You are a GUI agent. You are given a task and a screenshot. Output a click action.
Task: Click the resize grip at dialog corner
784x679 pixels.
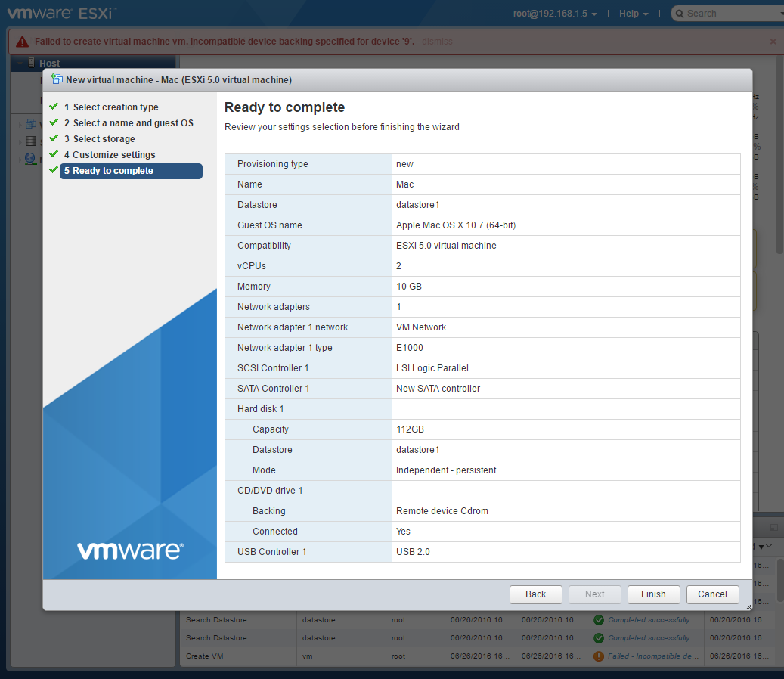tap(748, 606)
